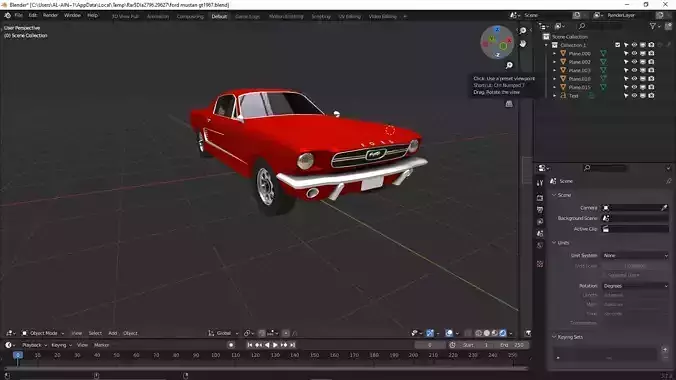Open the File menu
The height and width of the screenshot is (380, 676).
(x=19, y=16)
